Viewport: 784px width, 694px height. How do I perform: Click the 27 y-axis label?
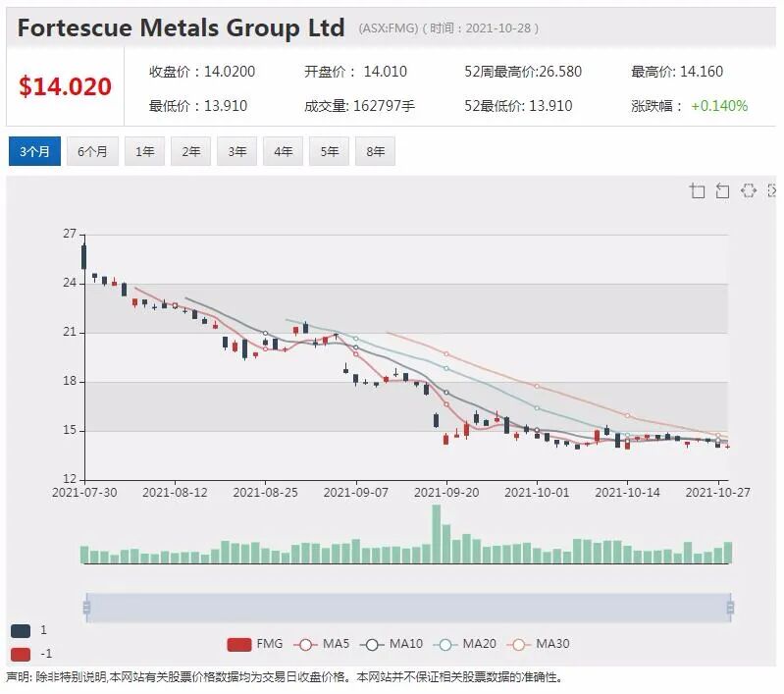(x=70, y=234)
